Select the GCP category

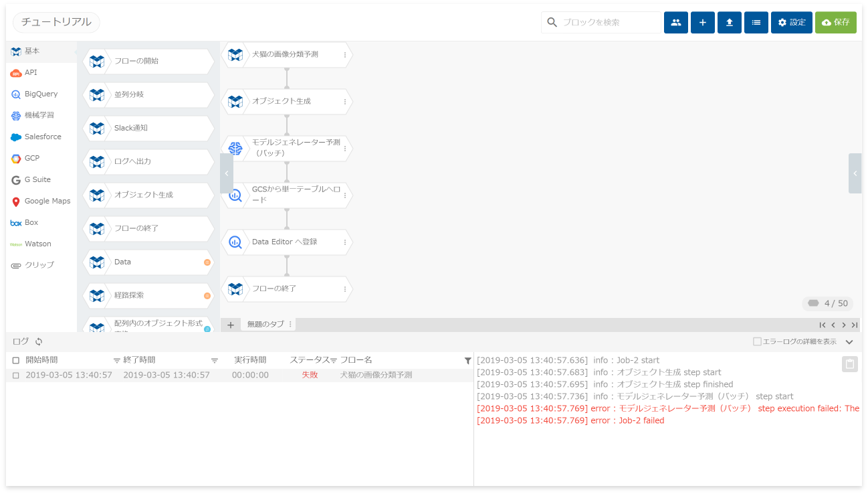click(x=41, y=158)
